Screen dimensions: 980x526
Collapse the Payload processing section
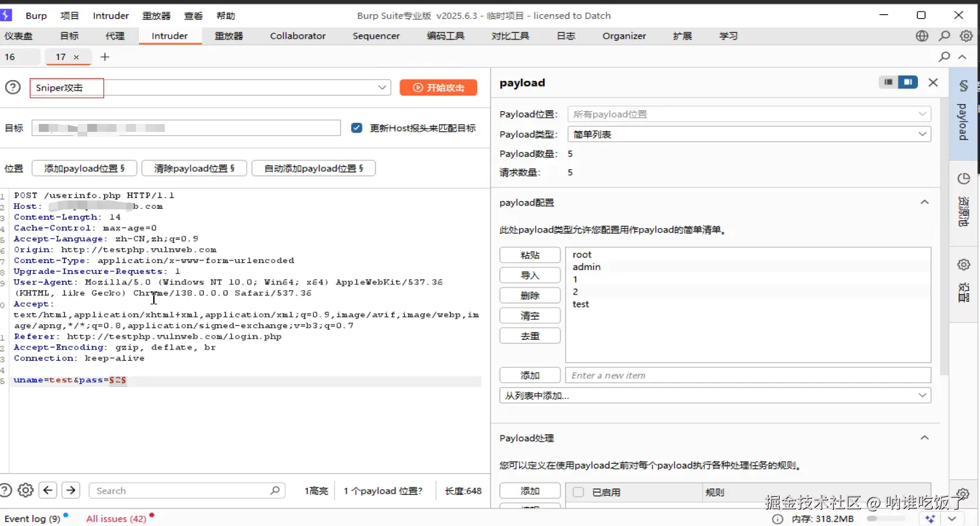pyautogui.click(x=924, y=437)
